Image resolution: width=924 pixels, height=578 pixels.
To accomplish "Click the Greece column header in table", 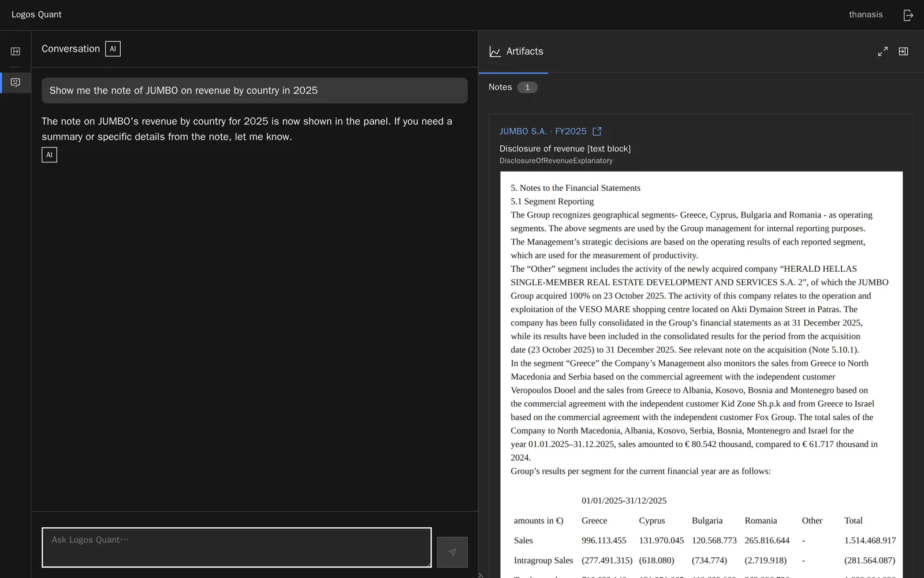I will [594, 520].
